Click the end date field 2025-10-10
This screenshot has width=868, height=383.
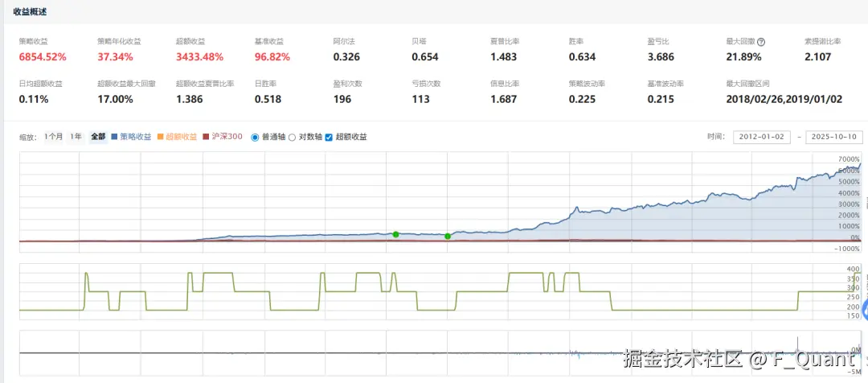click(834, 137)
